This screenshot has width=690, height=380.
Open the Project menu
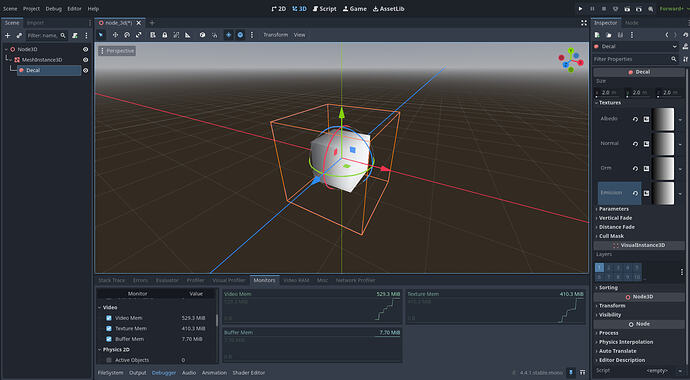(x=31, y=9)
